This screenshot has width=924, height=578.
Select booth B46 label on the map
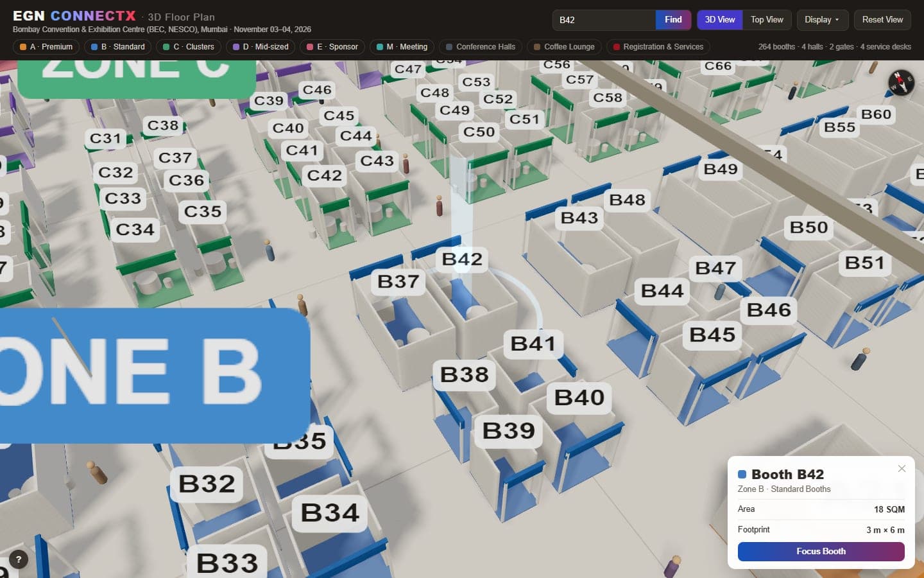point(769,310)
